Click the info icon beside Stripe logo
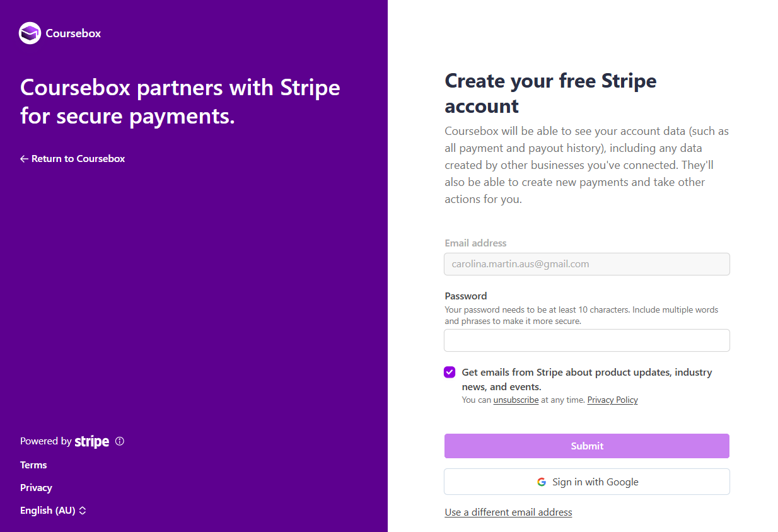 pos(120,441)
